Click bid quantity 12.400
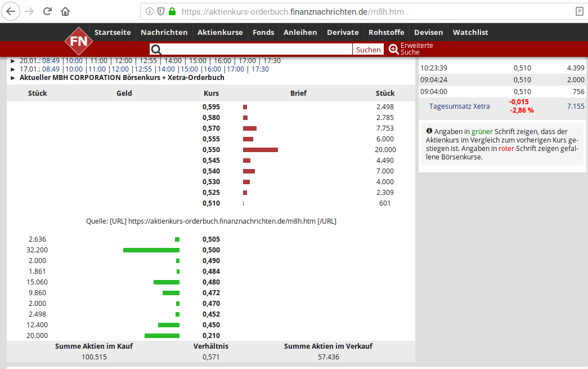The image size is (588, 369). click(x=37, y=324)
